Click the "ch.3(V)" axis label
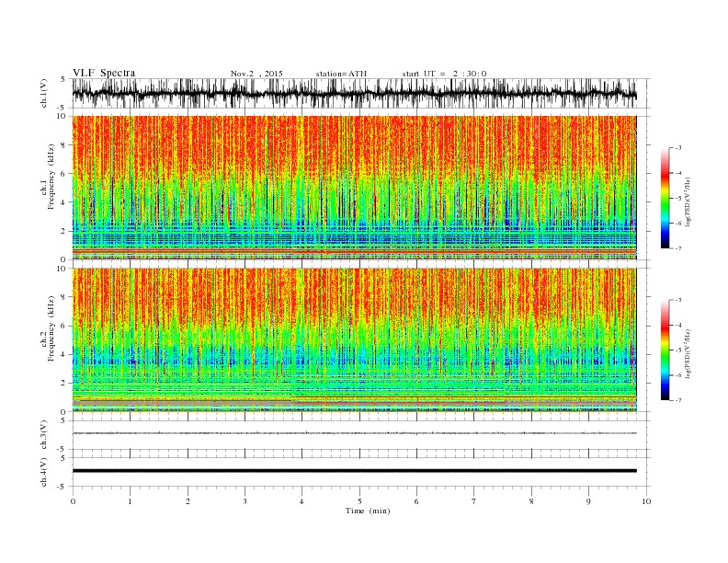This screenshot has height=563, width=728. 44,434
